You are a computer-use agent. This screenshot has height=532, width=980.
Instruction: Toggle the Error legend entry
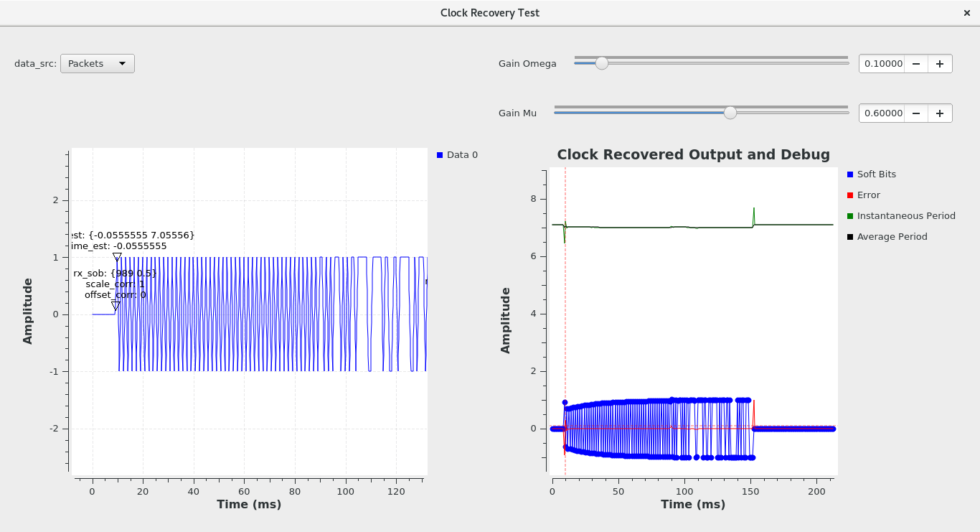[864, 195]
